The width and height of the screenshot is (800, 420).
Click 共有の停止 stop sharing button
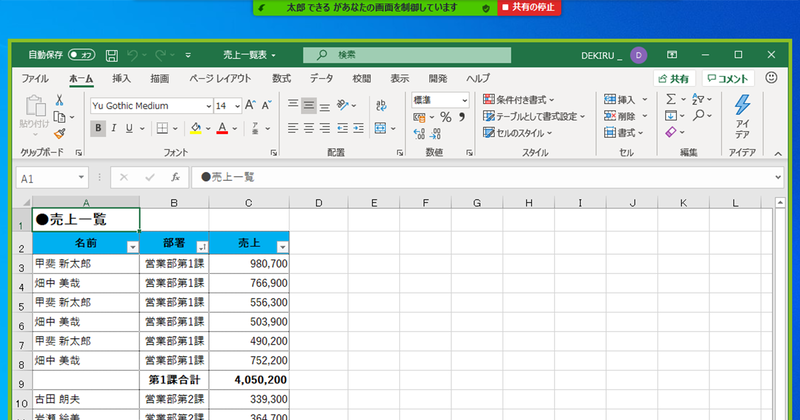[529, 8]
